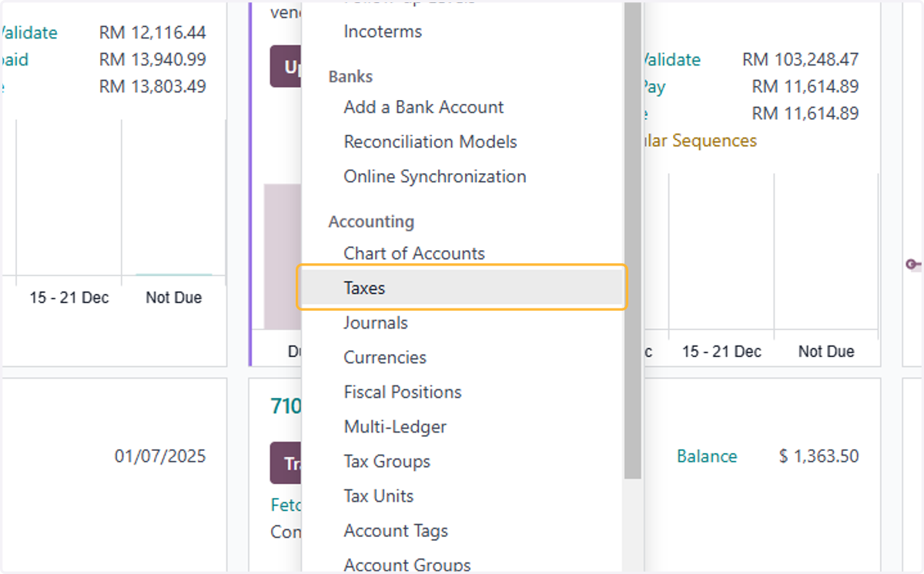
Task: Click the dropdown menu's vertical scrollbar
Action: pyautogui.click(x=632, y=239)
